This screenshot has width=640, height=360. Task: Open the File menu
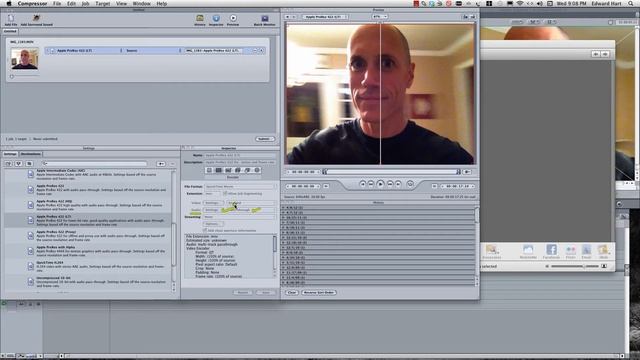pos(57,4)
